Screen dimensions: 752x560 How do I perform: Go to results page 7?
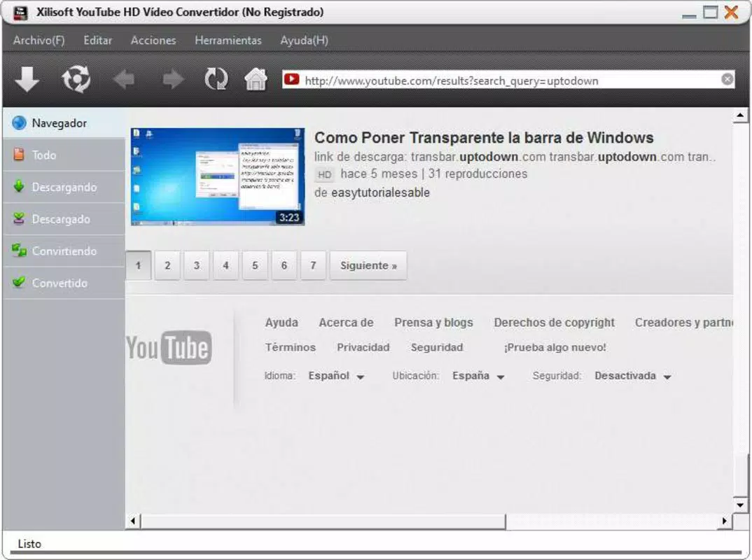click(x=313, y=265)
